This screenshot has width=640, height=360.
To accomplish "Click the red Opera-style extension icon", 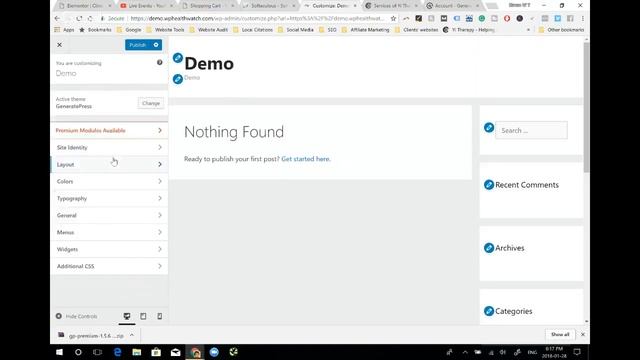I will [507, 18].
